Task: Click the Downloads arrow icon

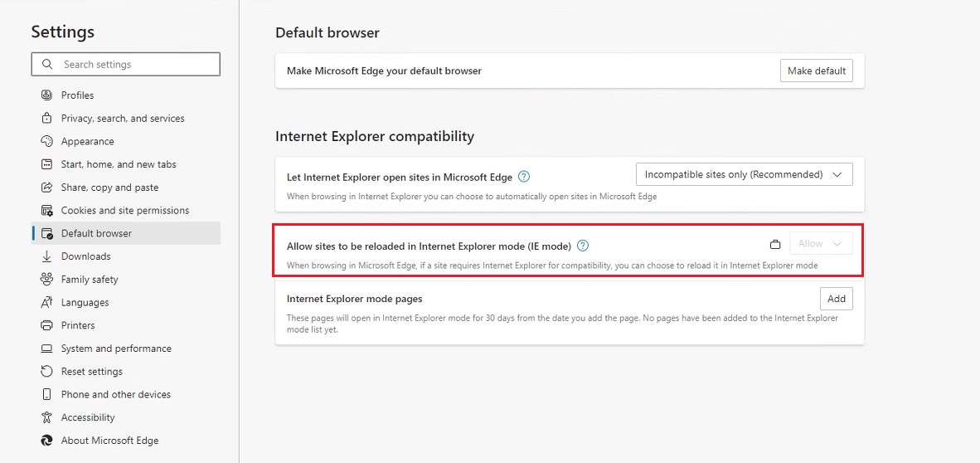Action: click(47, 256)
